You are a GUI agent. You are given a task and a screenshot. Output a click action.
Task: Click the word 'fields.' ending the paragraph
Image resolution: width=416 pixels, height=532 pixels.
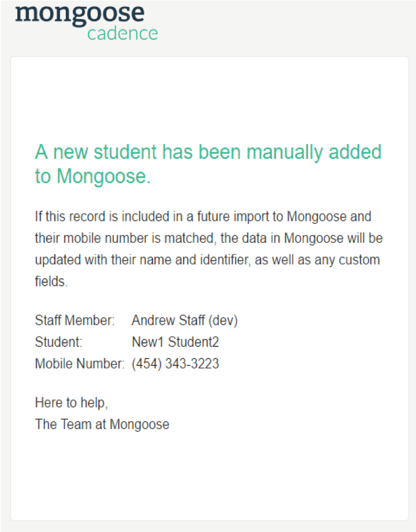[x=51, y=282]
